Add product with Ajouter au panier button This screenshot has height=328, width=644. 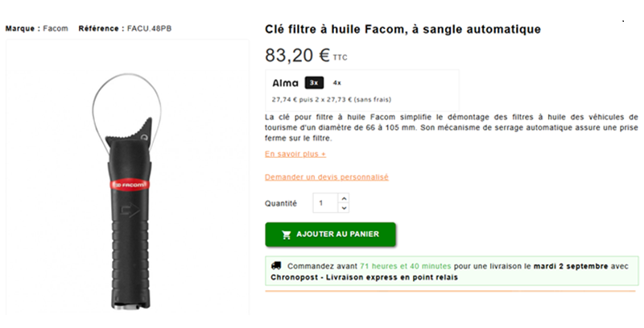point(330,235)
